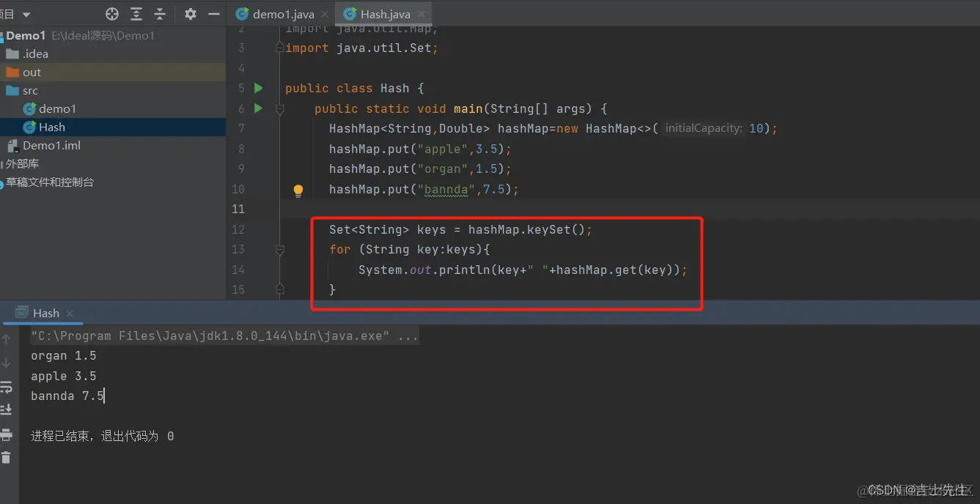The height and width of the screenshot is (504, 980).
Task: Click console output 'bannda 7.5'
Action: click(x=67, y=396)
